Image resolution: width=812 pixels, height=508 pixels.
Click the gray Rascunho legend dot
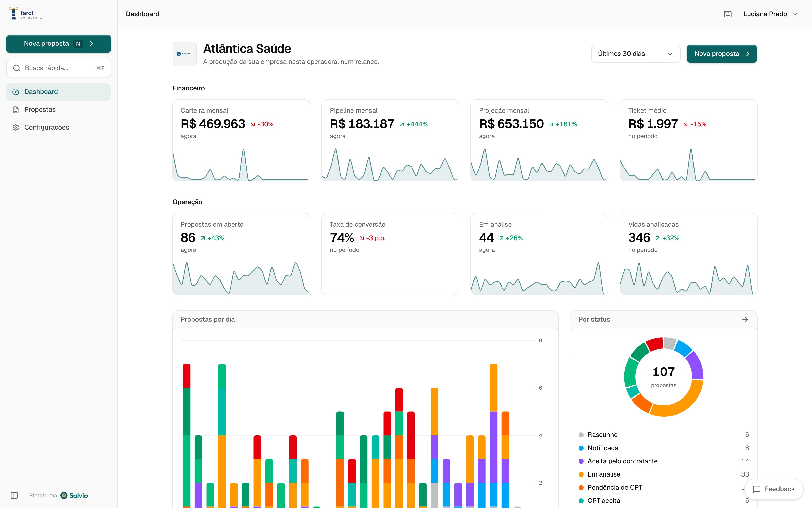pos(581,435)
